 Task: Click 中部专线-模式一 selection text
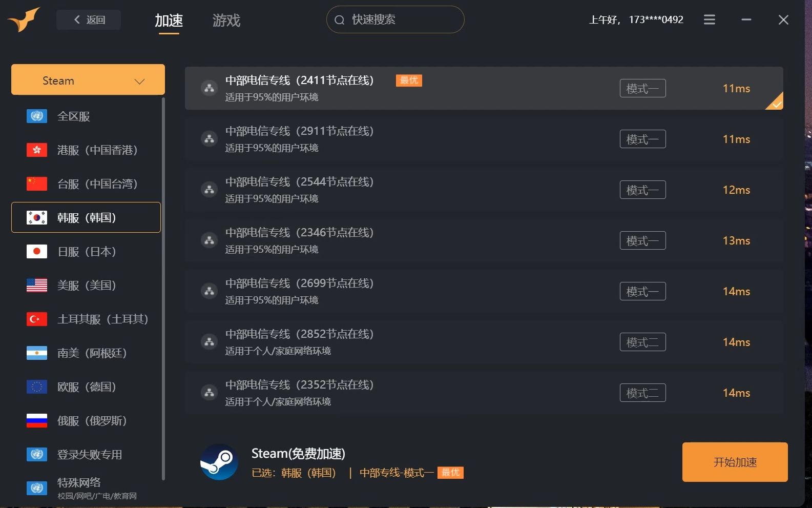pyautogui.click(x=397, y=473)
